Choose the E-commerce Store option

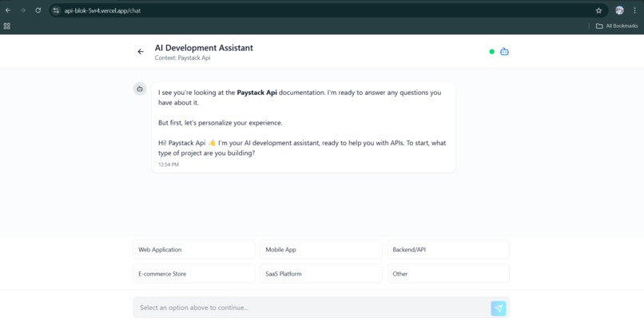tap(194, 274)
